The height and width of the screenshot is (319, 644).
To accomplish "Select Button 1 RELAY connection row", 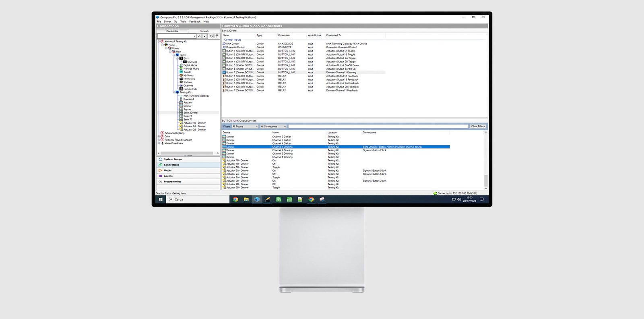I will pos(304,76).
